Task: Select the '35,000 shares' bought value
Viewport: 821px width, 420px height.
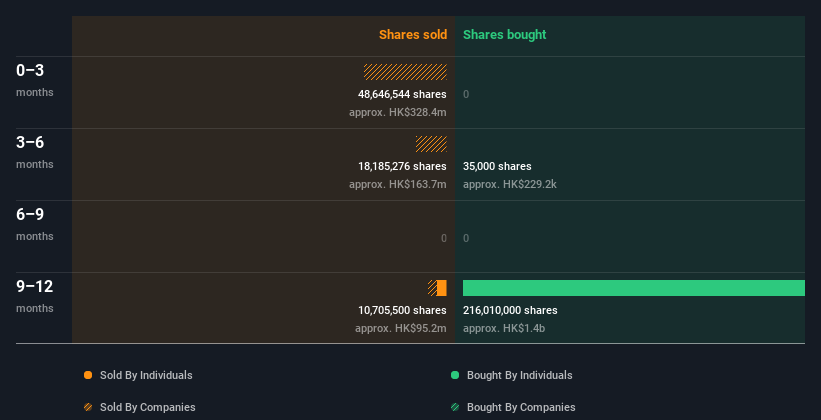Action: click(x=497, y=166)
